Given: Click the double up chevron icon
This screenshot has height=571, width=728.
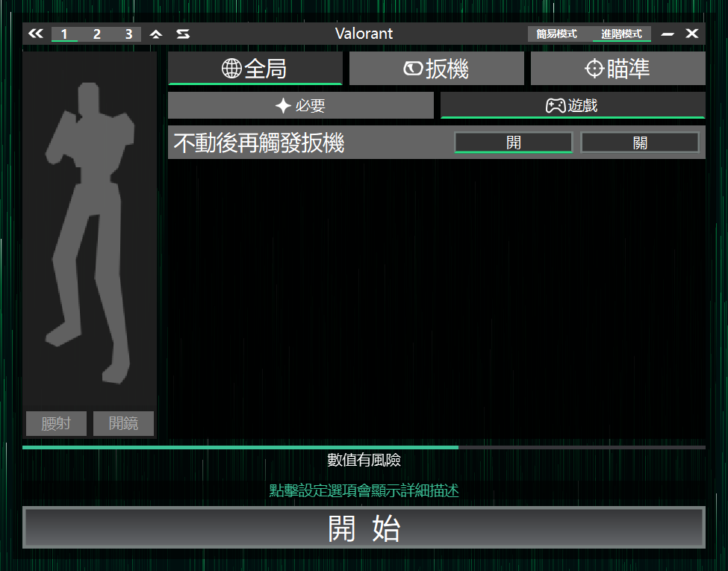Looking at the screenshot, I should coord(156,34).
